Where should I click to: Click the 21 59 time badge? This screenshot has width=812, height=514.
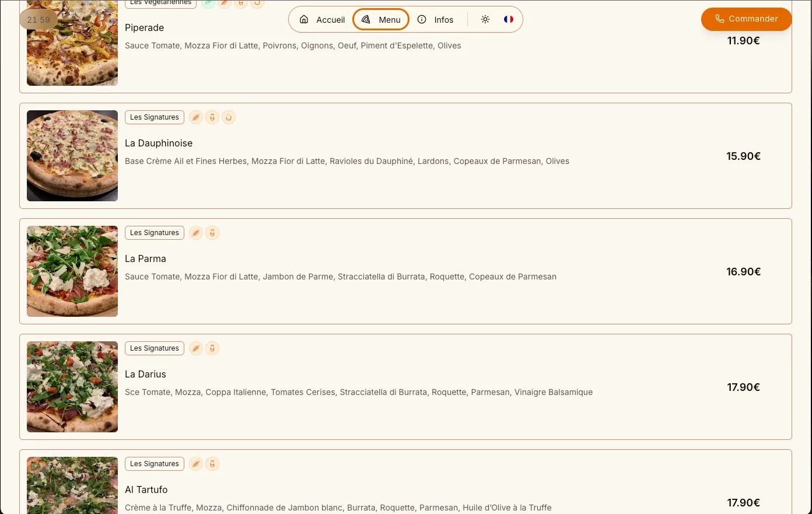point(38,20)
